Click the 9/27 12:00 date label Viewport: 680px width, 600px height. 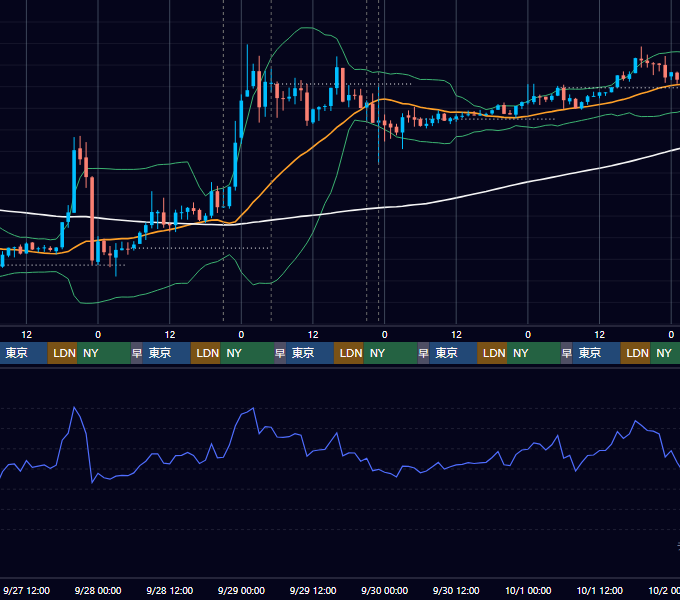point(26,590)
